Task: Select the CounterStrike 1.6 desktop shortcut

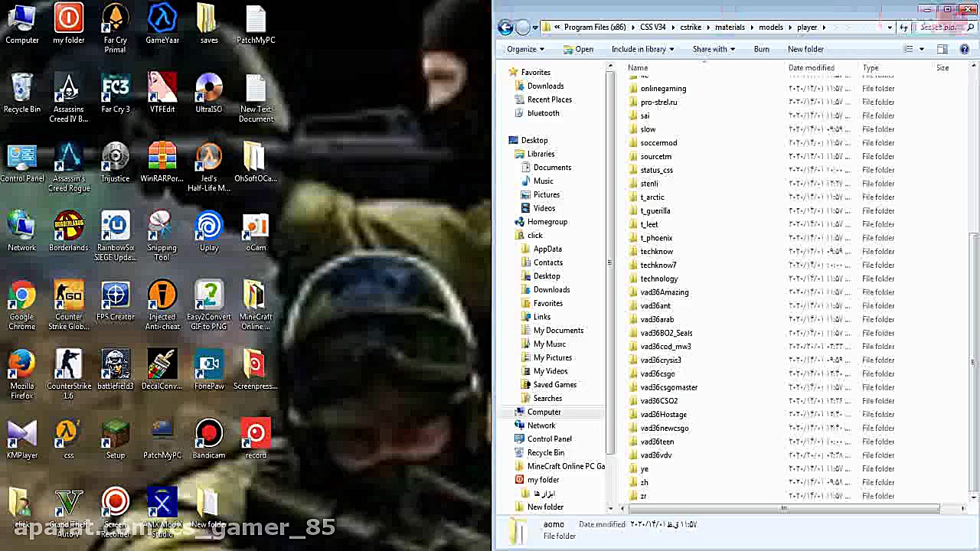Action: pyautogui.click(x=69, y=375)
